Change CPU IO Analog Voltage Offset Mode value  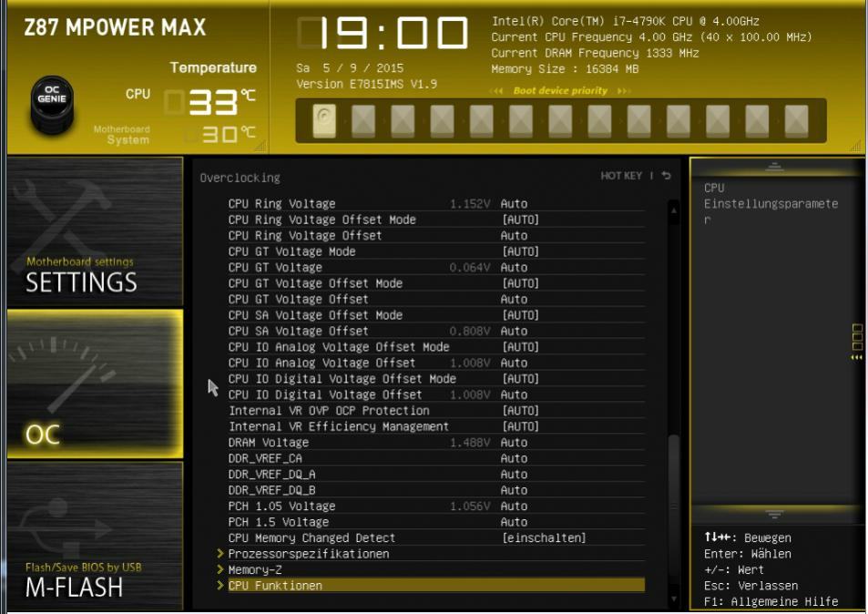coord(520,347)
